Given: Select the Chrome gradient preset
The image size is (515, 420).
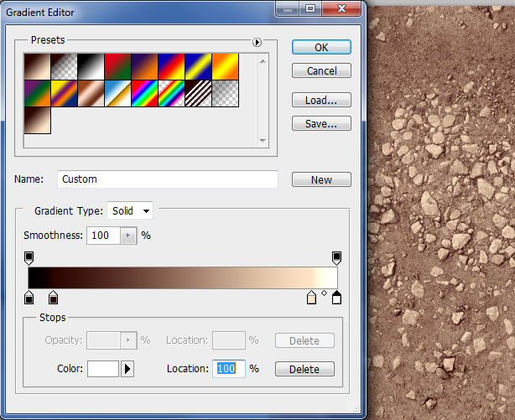Looking at the screenshot, I should tap(118, 92).
